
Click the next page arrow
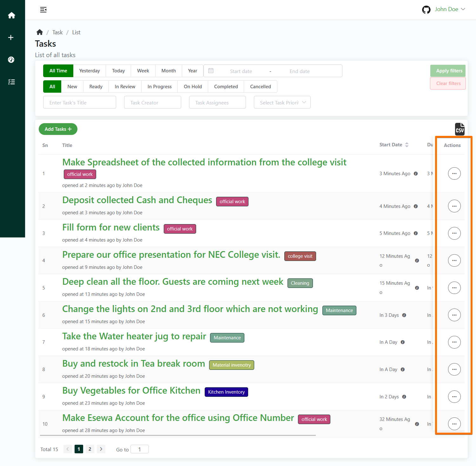pyautogui.click(x=101, y=449)
